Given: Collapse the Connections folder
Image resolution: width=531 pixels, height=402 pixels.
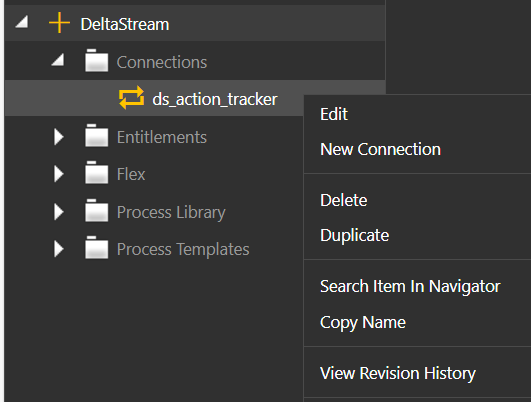Looking at the screenshot, I should pos(58,60).
